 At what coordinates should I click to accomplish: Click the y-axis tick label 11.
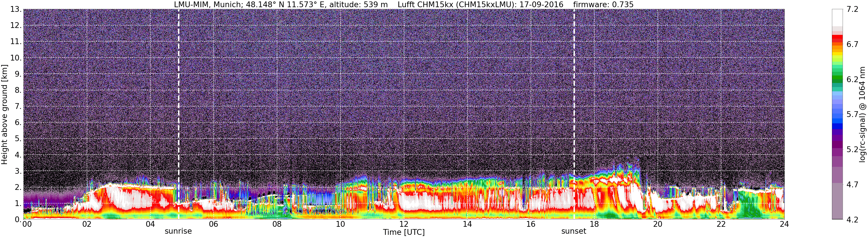pyautogui.click(x=16, y=41)
